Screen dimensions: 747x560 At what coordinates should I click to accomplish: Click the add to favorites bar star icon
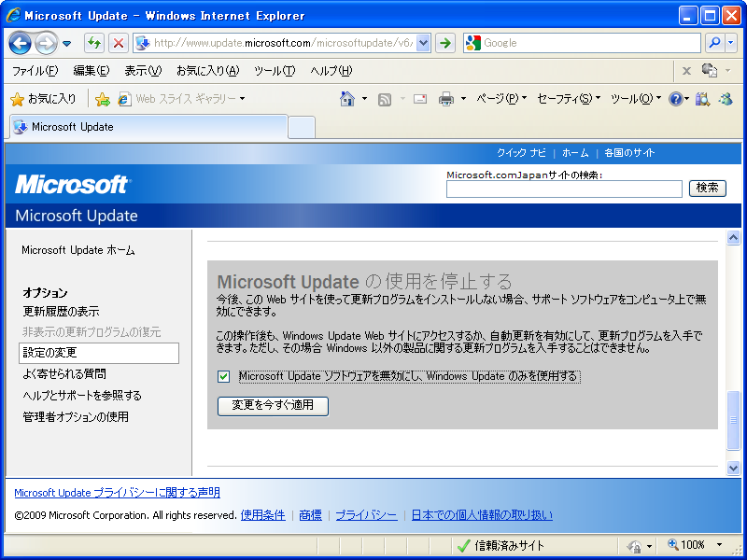coord(103,99)
